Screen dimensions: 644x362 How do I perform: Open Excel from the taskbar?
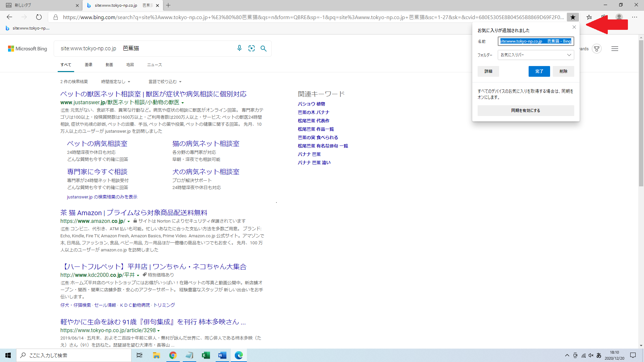(206, 355)
